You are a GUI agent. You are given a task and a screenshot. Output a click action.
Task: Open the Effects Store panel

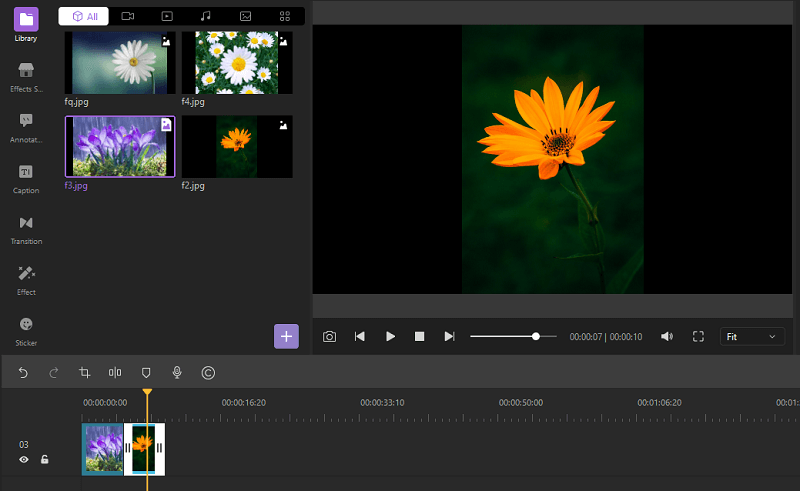tap(26, 76)
